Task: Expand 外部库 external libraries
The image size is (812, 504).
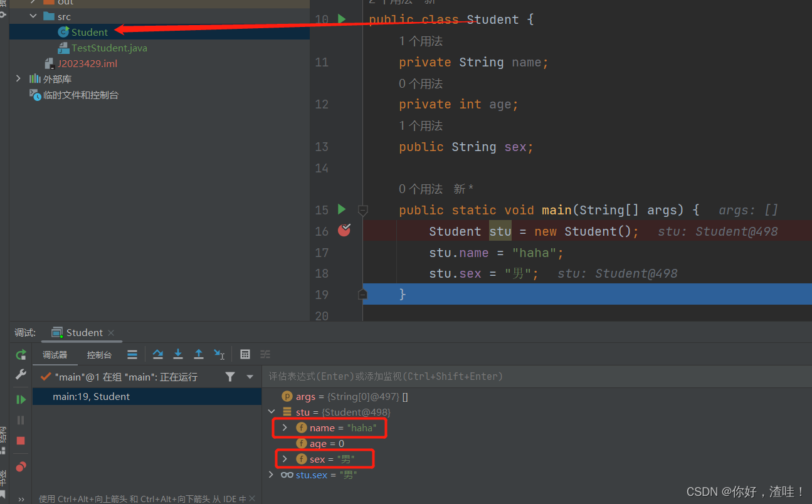Action: (19, 79)
